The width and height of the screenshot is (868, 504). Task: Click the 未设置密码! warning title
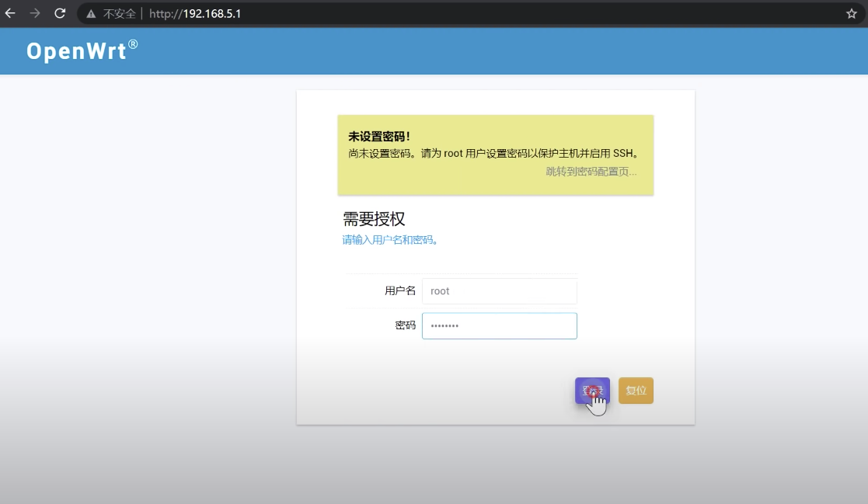[x=379, y=137]
